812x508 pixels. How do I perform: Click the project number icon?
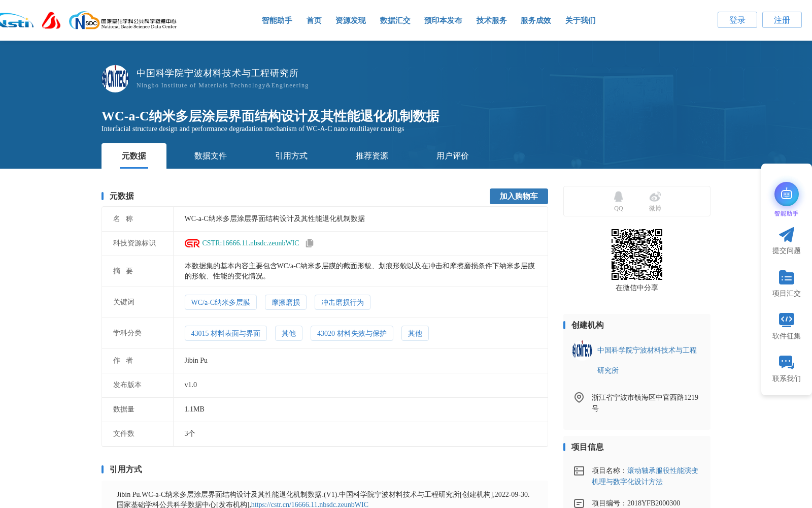click(x=579, y=503)
